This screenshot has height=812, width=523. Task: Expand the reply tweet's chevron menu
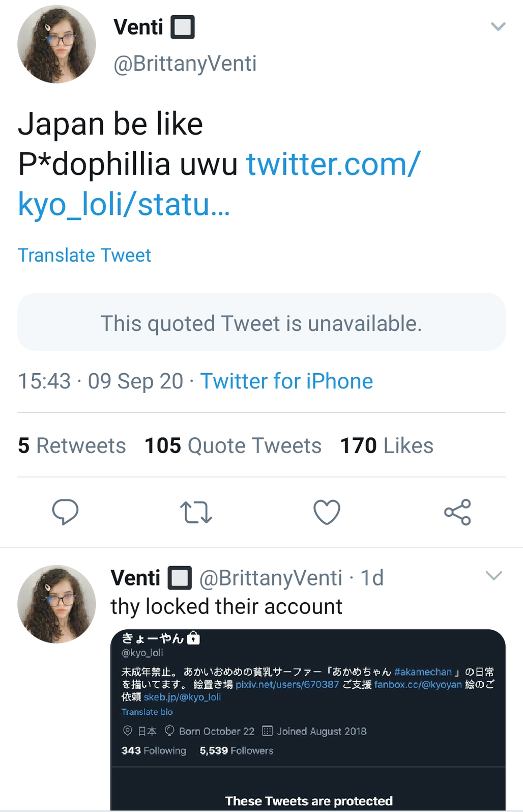pyautogui.click(x=493, y=576)
